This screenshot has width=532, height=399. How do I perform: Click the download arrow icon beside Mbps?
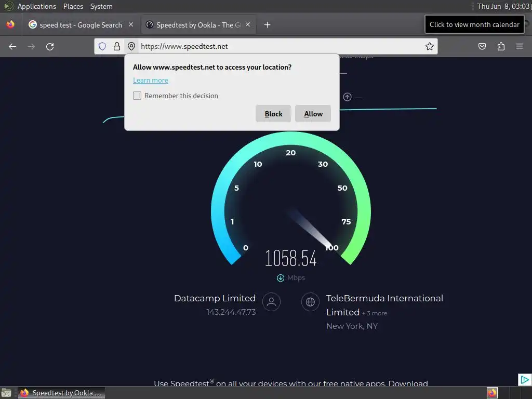281,278
